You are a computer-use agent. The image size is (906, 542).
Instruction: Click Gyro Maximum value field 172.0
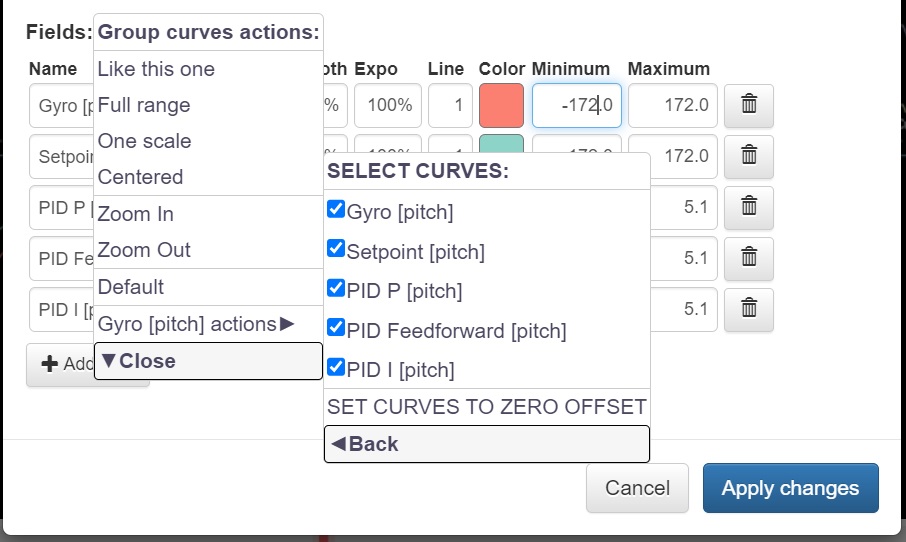click(x=673, y=105)
